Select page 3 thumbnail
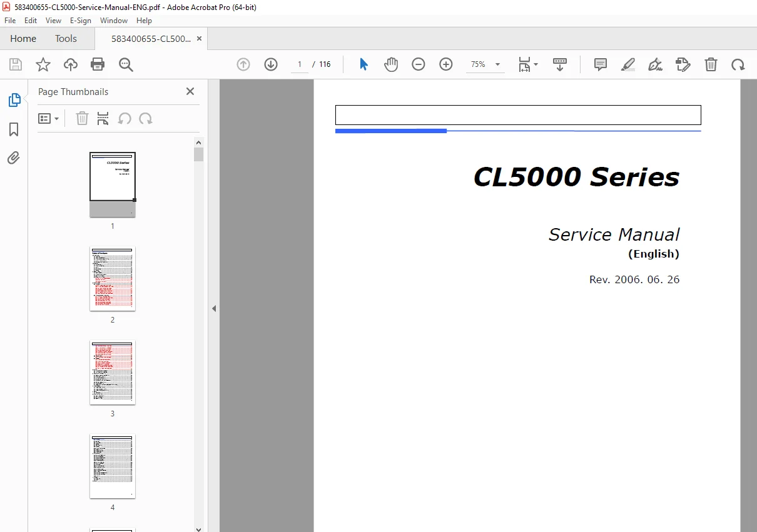The image size is (757, 532). pos(113,372)
